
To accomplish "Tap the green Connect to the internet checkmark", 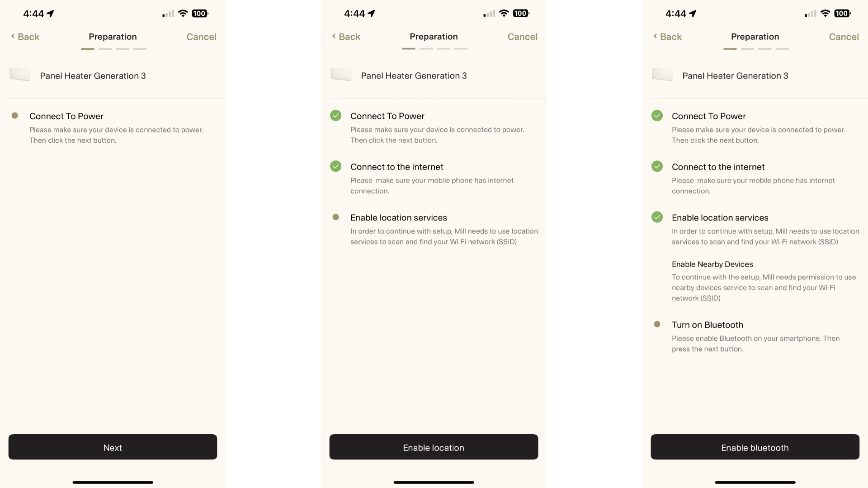I will click(335, 166).
